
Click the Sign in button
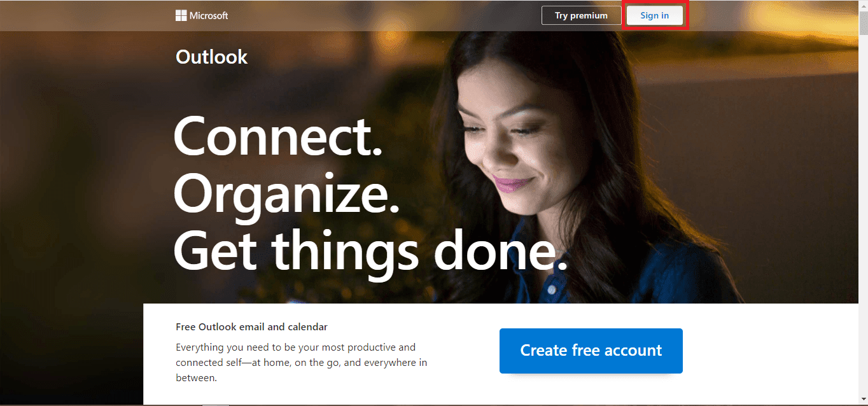pyautogui.click(x=654, y=15)
